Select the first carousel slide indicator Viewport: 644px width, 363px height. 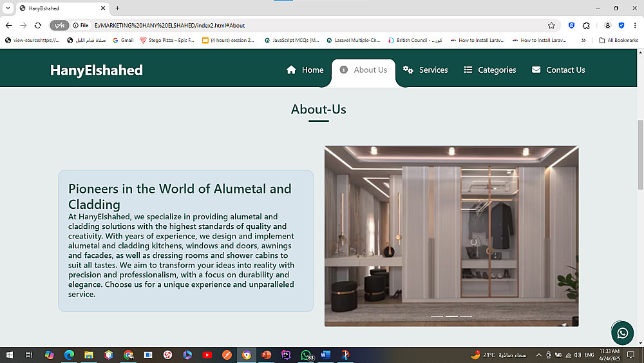[x=437, y=317]
